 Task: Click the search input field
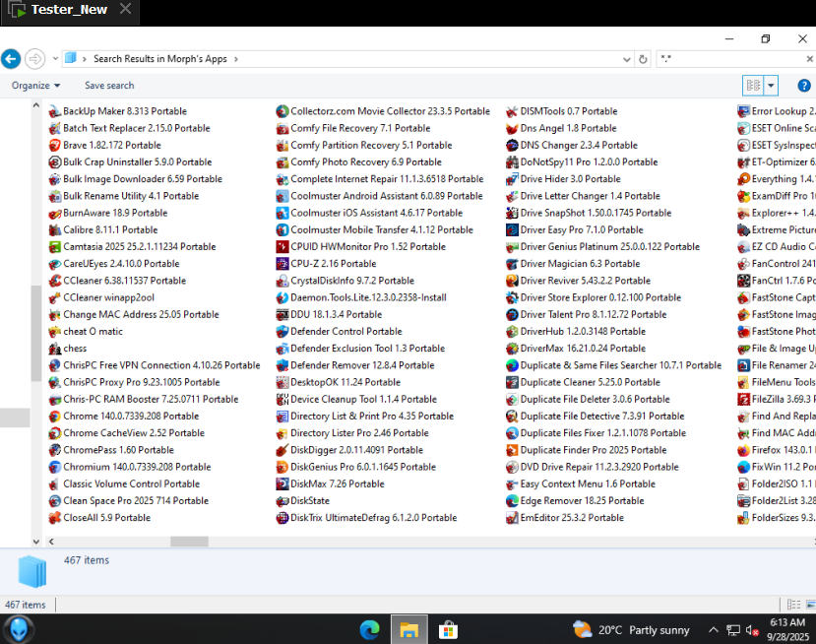(731, 59)
